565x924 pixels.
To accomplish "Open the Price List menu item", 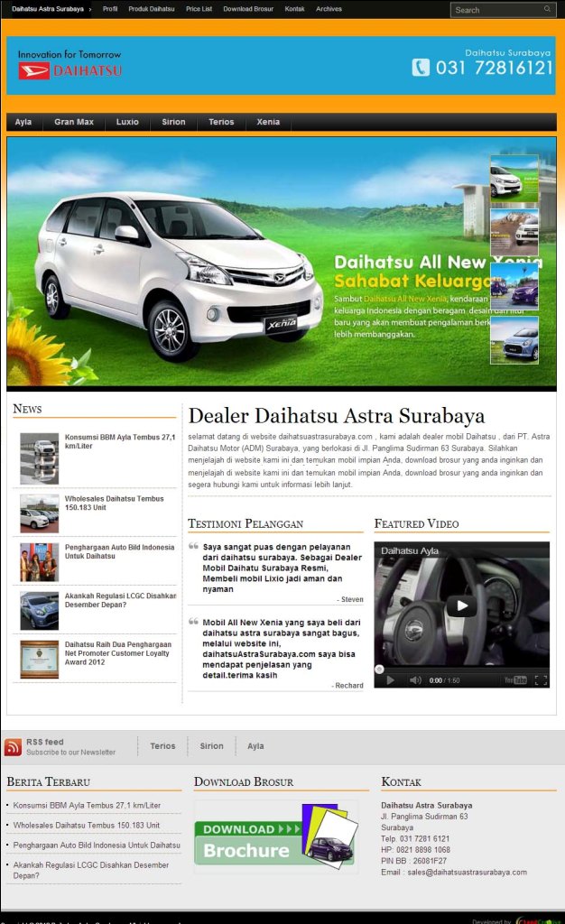I will [199, 9].
